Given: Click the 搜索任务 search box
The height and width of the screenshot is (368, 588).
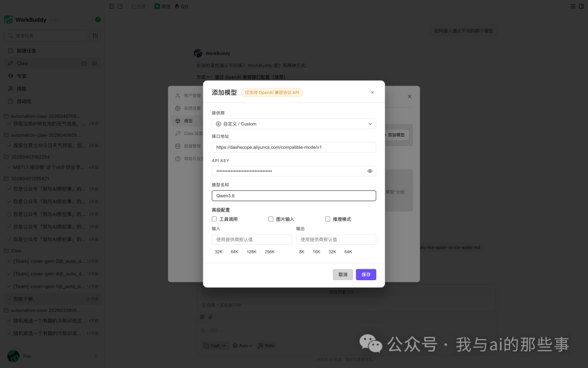Looking at the screenshot, I should 45,35.
